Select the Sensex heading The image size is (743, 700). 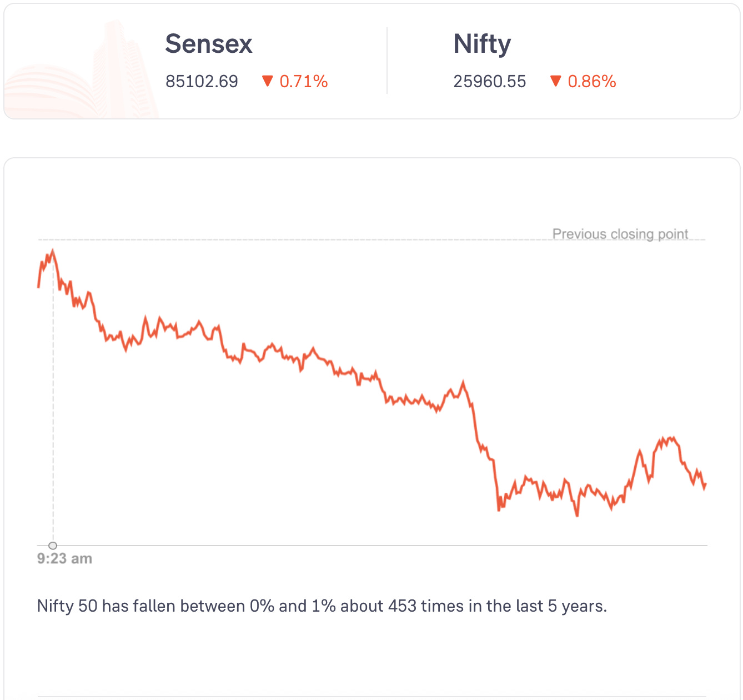point(209,44)
